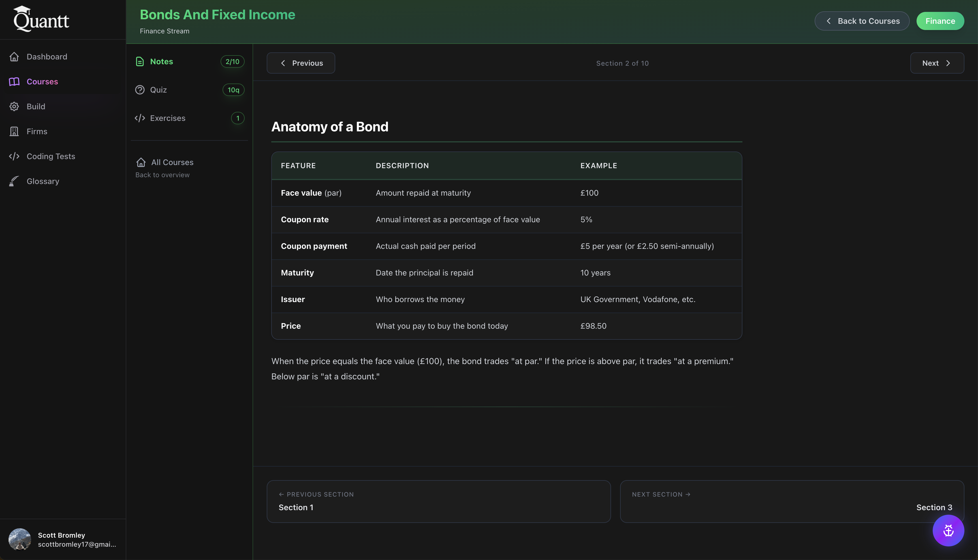Viewport: 978px width, 560px height.
Task: Open Glossary via the quill icon
Action: [x=14, y=181]
